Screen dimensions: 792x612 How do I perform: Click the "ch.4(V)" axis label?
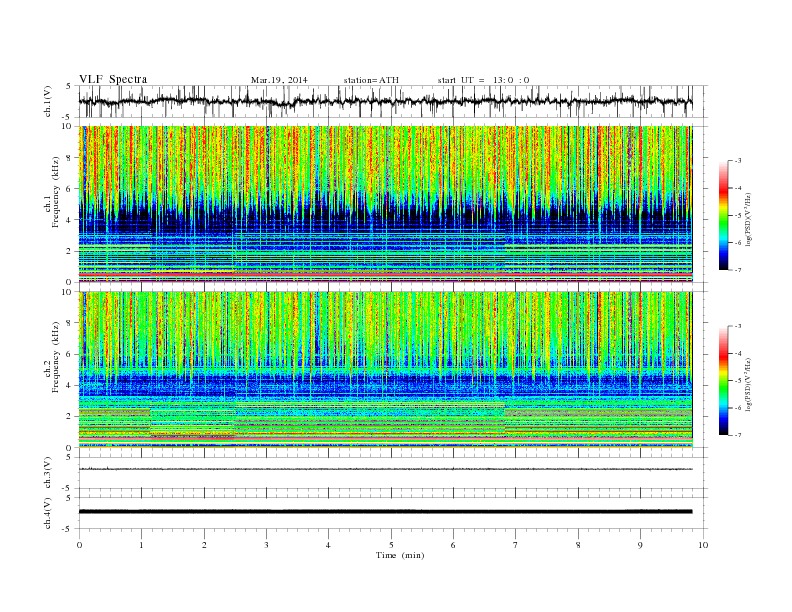point(48,513)
